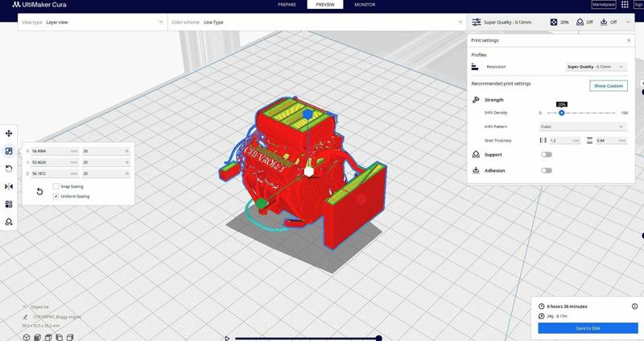Click the Y scale percent field

(106, 162)
